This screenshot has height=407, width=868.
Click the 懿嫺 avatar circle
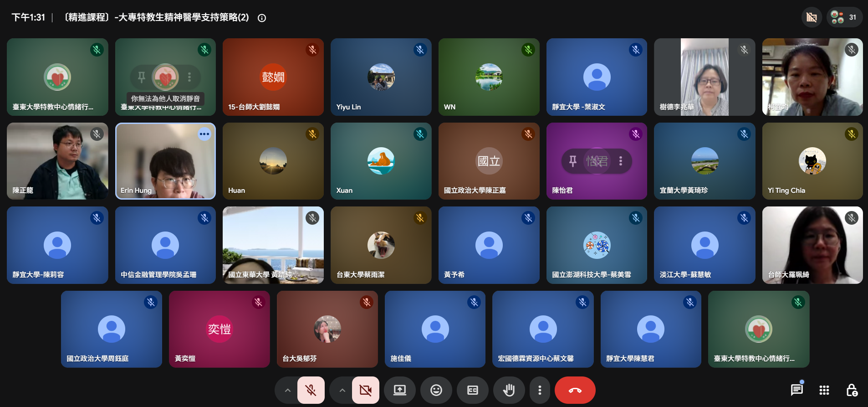[273, 77]
